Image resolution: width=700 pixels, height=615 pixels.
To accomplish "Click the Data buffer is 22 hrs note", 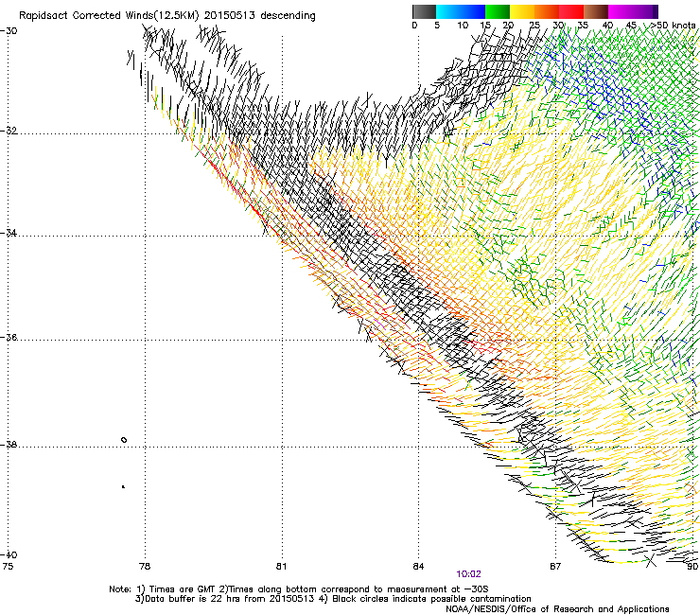I will [333, 599].
